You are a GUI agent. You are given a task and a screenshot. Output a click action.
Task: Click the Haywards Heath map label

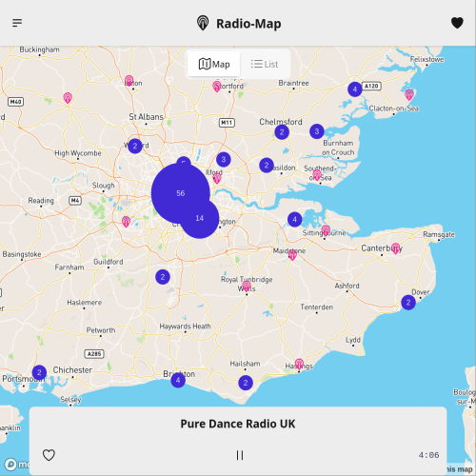185,327
